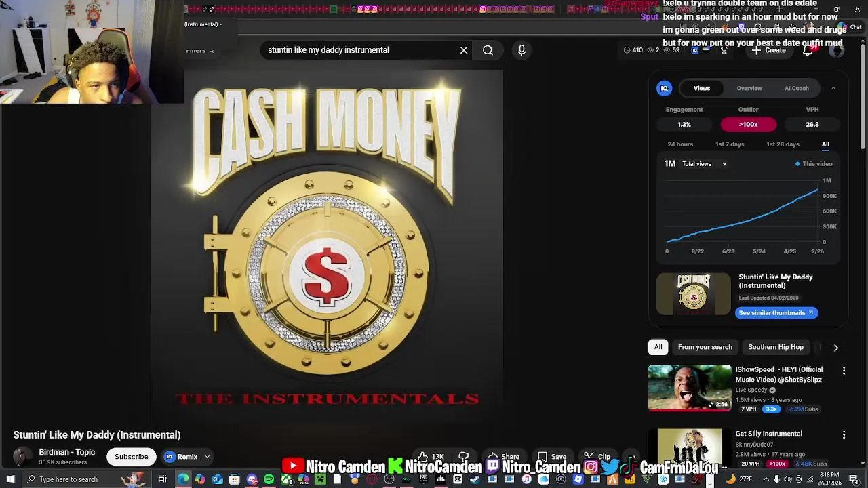Image resolution: width=868 pixels, height=488 pixels.
Task: Switch to the Views tab
Action: [702, 88]
